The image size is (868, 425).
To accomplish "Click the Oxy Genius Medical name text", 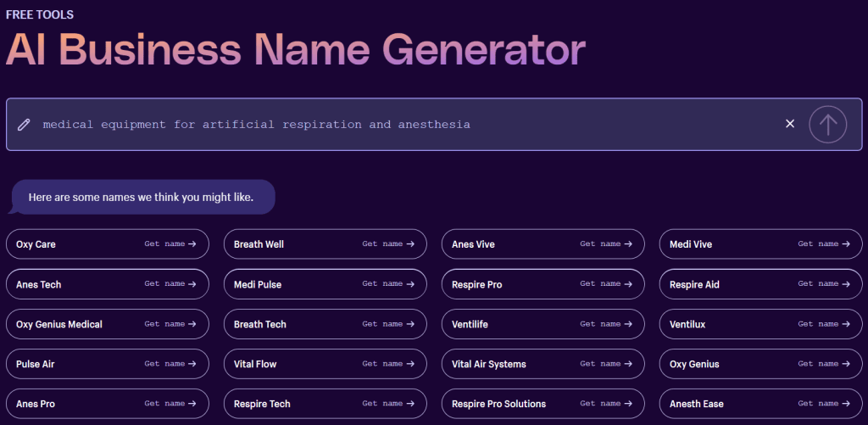I will point(58,324).
